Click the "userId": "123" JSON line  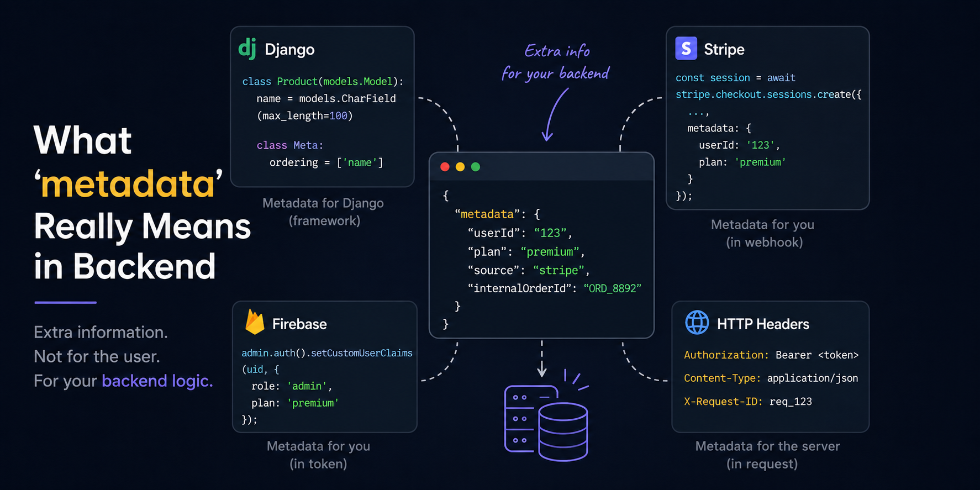(519, 233)
